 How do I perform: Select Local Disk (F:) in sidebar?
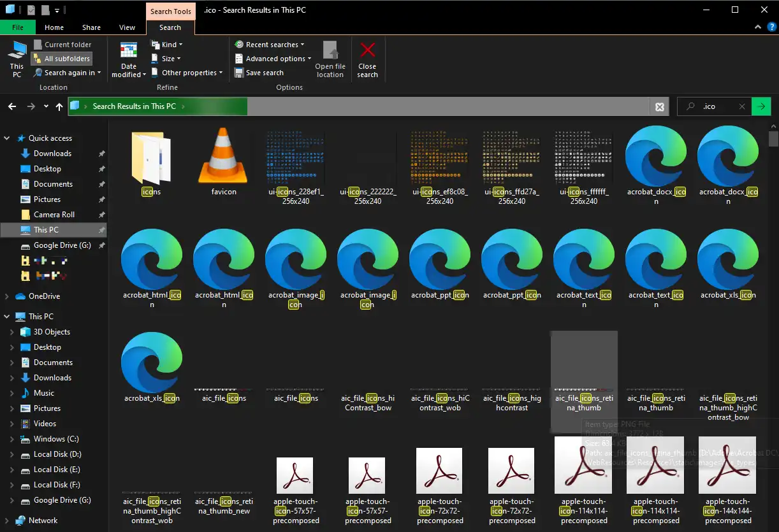pos(57,485)
